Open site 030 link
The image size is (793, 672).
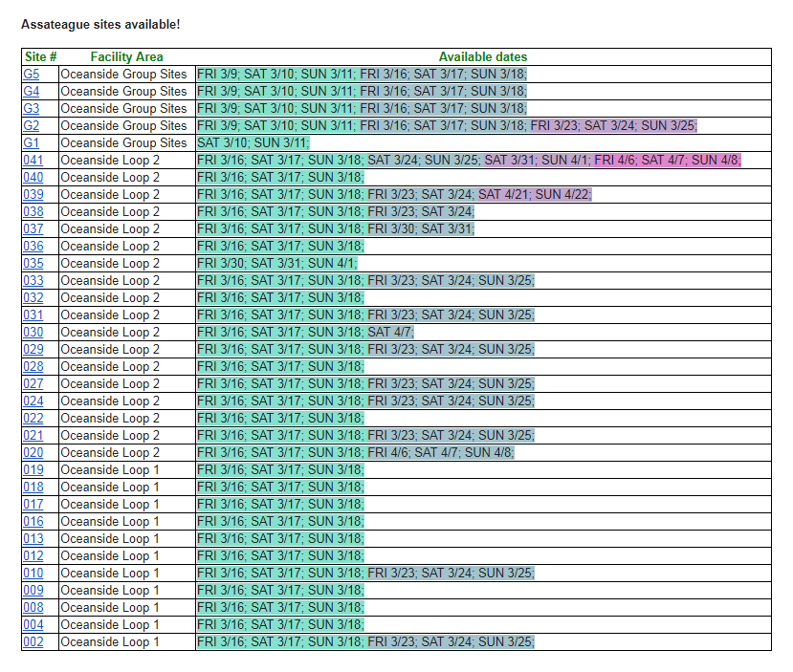tap(33, 332)
